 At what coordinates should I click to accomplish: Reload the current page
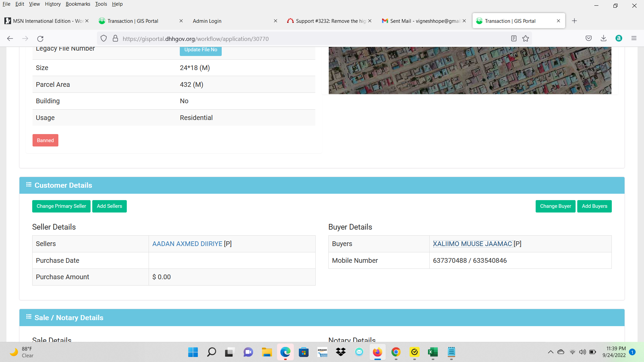coord(40,39)
